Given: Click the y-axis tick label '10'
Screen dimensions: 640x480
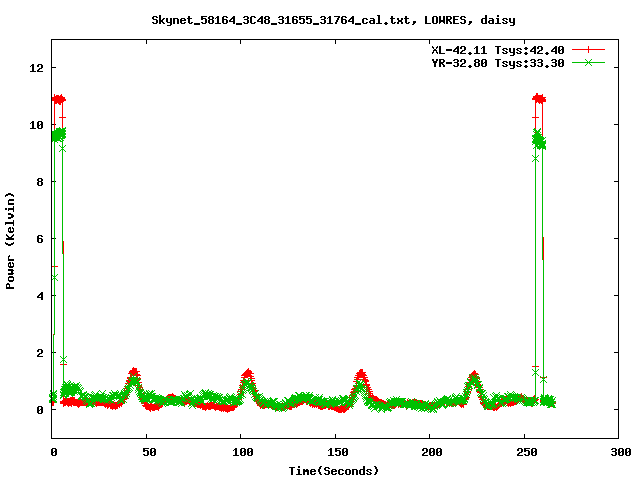Looking at the screenshot, I should [36, 125].
